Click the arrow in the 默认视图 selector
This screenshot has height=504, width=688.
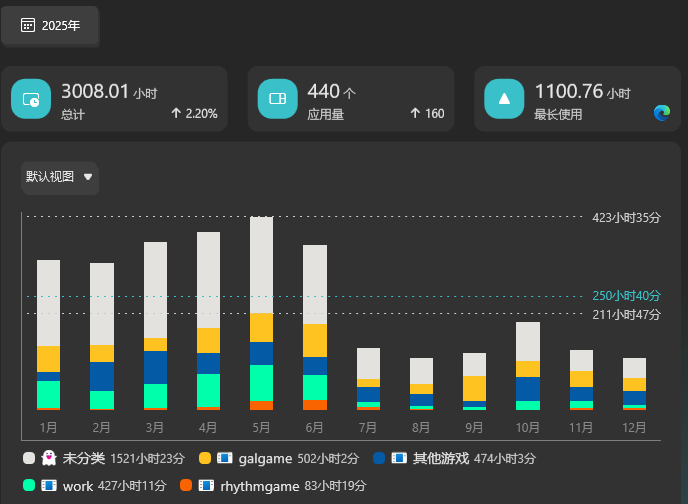coord(88,177)
